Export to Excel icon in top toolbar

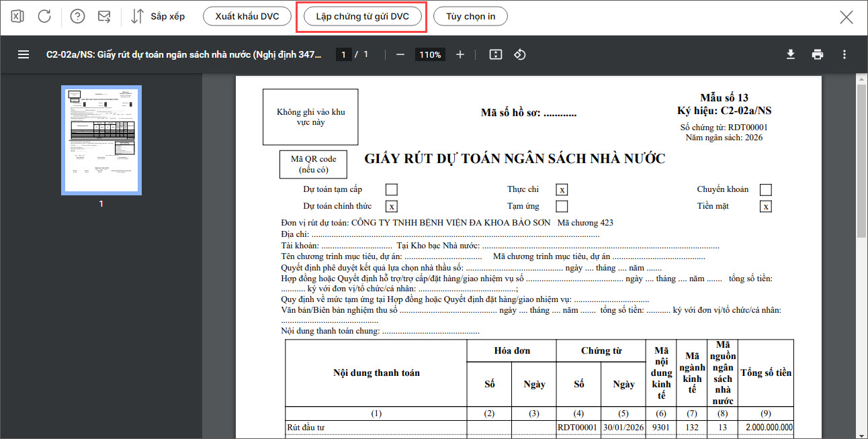[18, 16]
